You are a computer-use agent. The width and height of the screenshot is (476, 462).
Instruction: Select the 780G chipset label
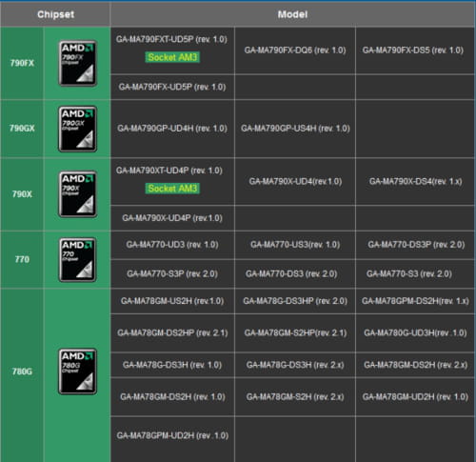22,372
